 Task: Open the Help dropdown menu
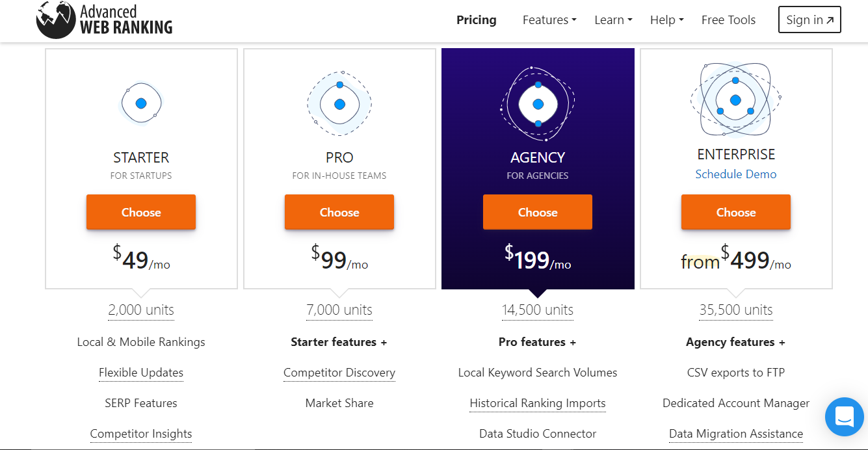(666, 20)
